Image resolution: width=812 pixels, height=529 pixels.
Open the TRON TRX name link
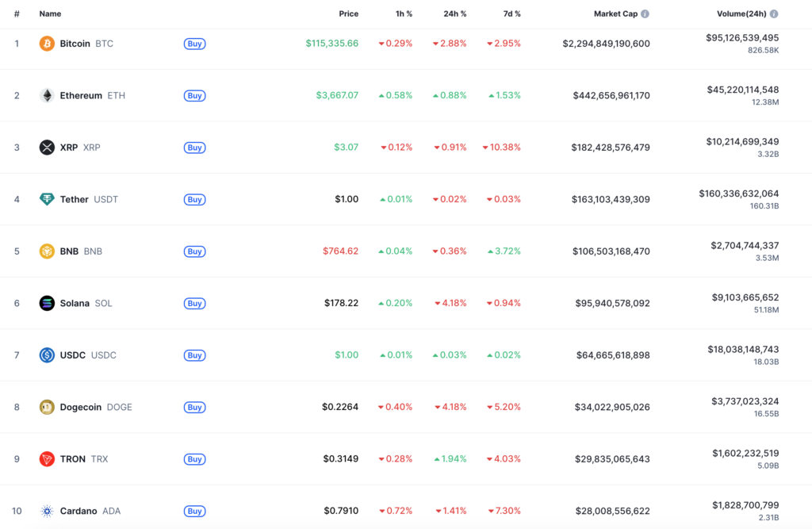[84, 459]
